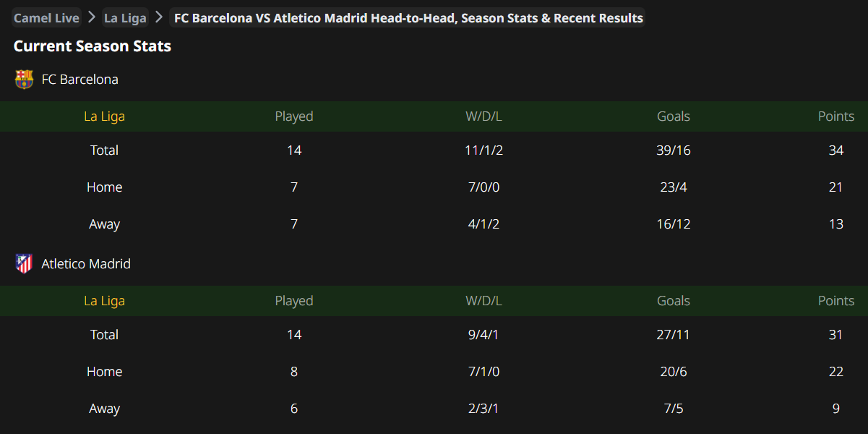Click the La Liga header in Atletico's table
Image resolution: width=868 pixels, height=434 pixels.
(x=104, y=301)
